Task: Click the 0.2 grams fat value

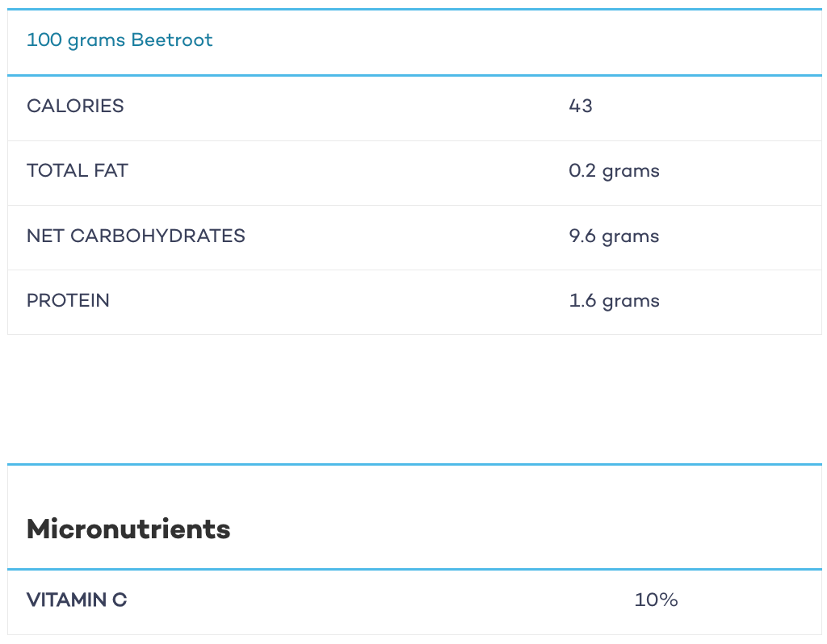Action: click(x=615, y=171)
